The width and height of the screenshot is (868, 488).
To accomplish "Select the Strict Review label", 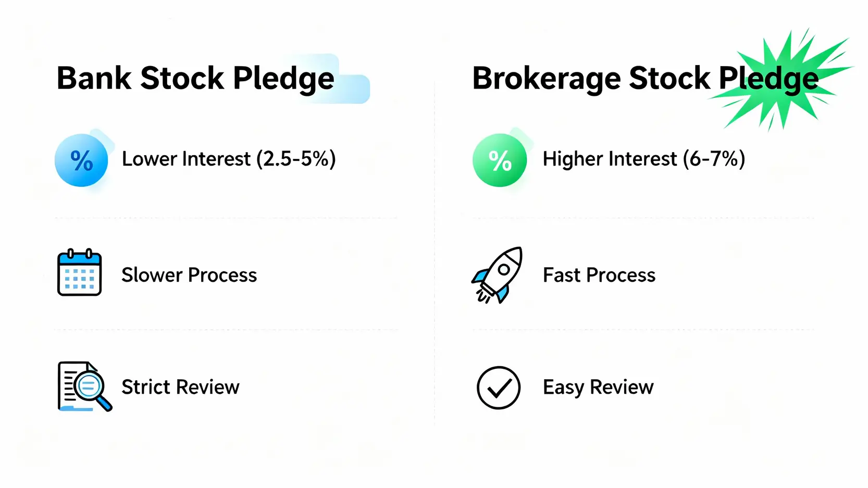I will (x=180, y=387).
